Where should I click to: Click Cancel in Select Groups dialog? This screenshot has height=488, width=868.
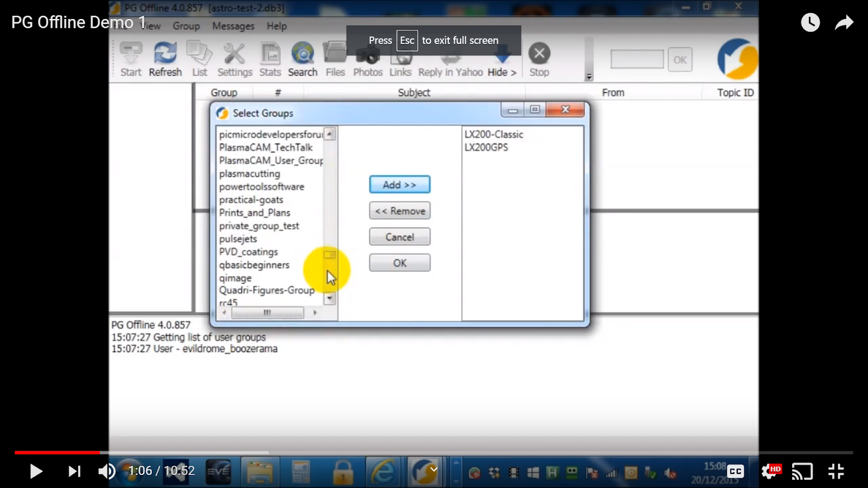tap(400, 236)
